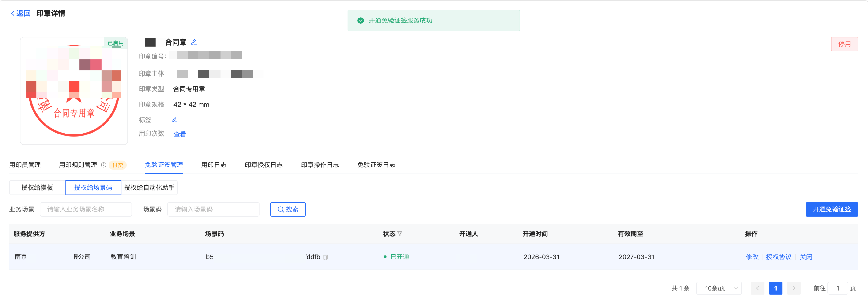Image resolution: width=868 pixels, height=301 pixels.
Task: Switch to the 印章授权日志 tab
Action: [264, 165]
